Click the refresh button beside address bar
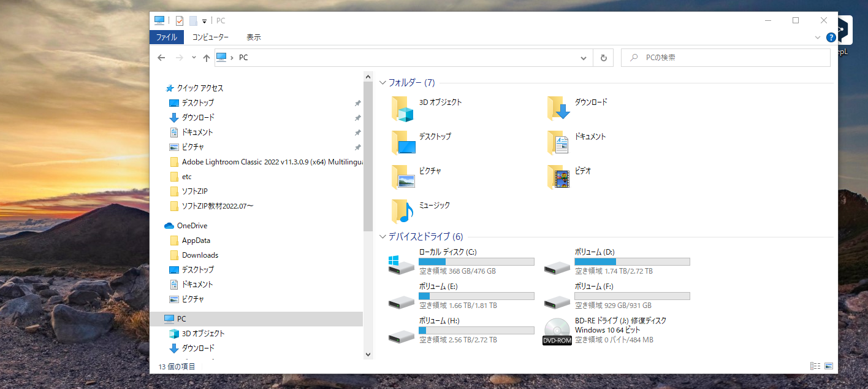 click(603, 58)
